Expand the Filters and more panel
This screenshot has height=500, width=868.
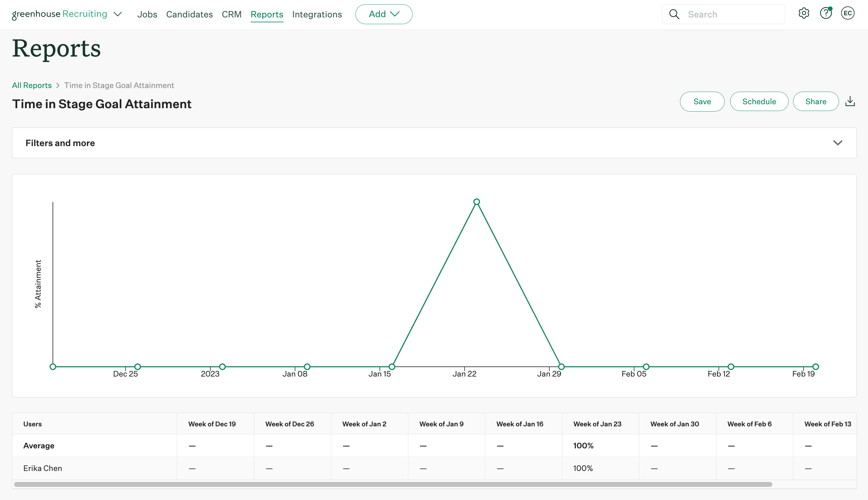pos(434,143)
